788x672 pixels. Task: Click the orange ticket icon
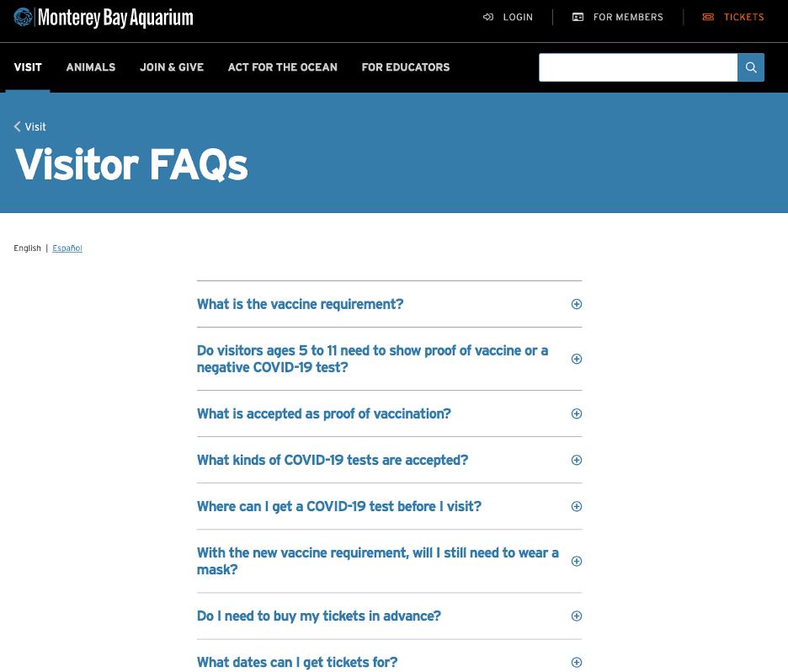coord(708,17)
